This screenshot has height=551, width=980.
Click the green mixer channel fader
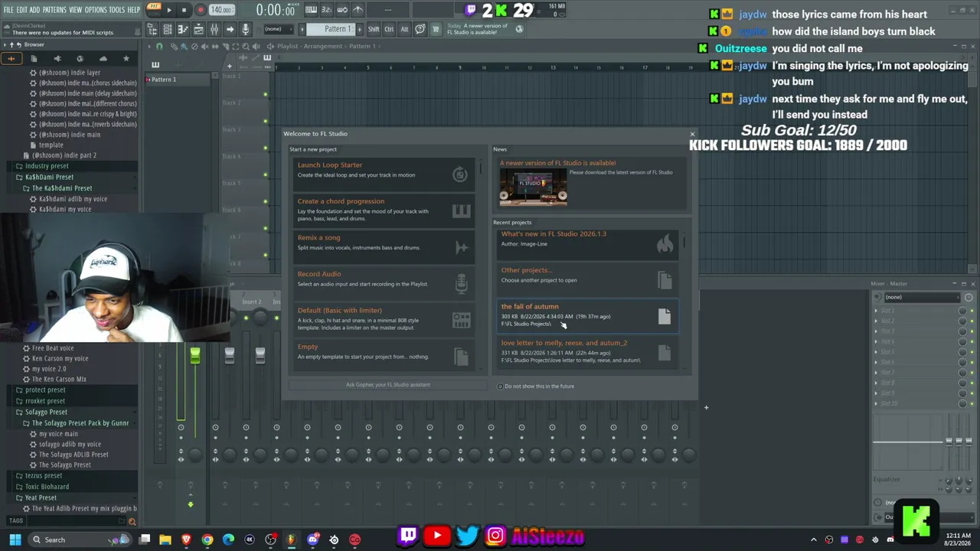[195, 354]
